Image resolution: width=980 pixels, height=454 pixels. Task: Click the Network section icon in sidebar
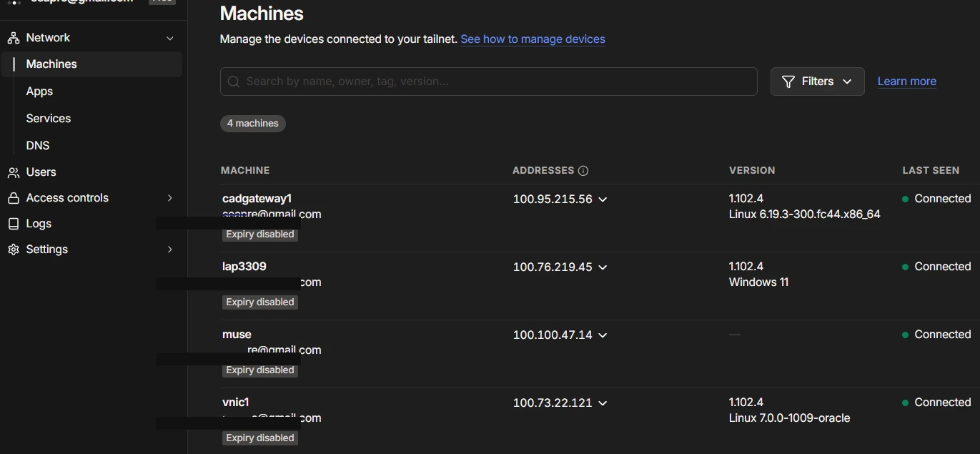pos(13,38)
